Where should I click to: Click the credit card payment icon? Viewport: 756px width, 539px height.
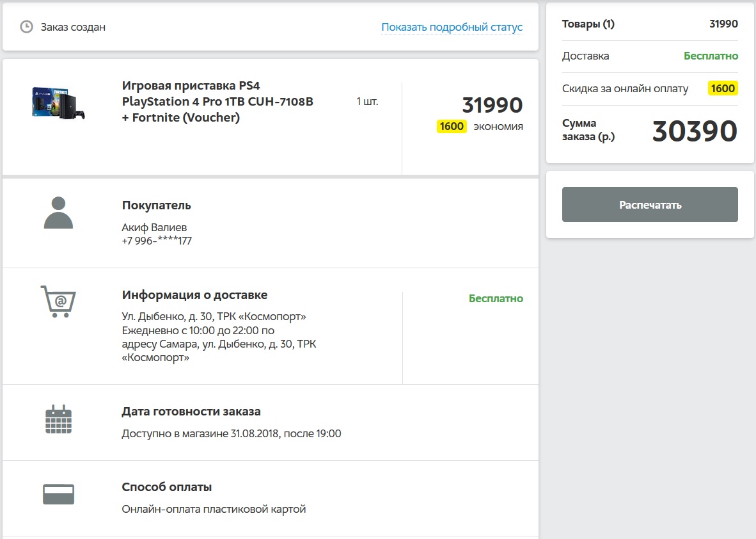(58, 494)
